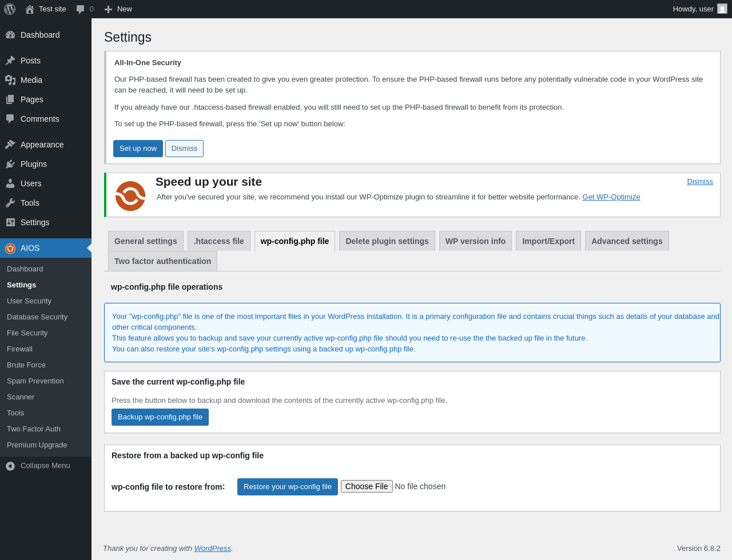Viewport: 732px width, 560px height.
Task: Switch to Two factor authentication tab
Action: coord(162,261)
